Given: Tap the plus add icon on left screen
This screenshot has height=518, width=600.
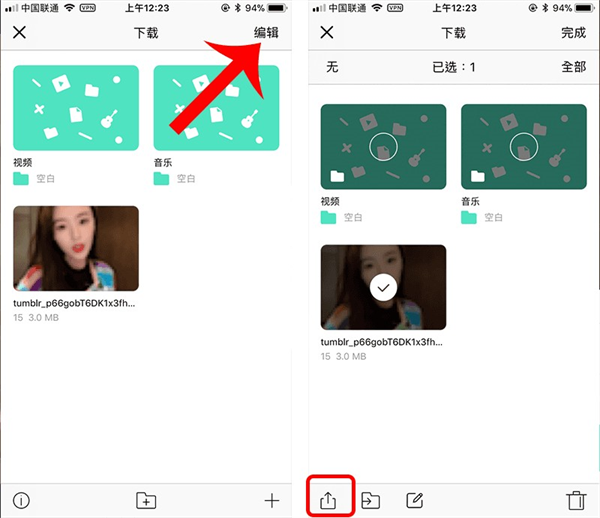Looking at the screenshot, I should [271, 500].
